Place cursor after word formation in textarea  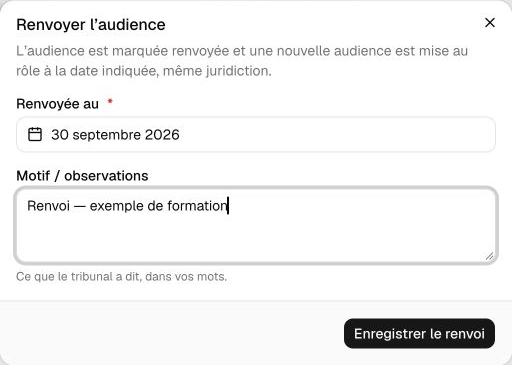tap(228, 206)
